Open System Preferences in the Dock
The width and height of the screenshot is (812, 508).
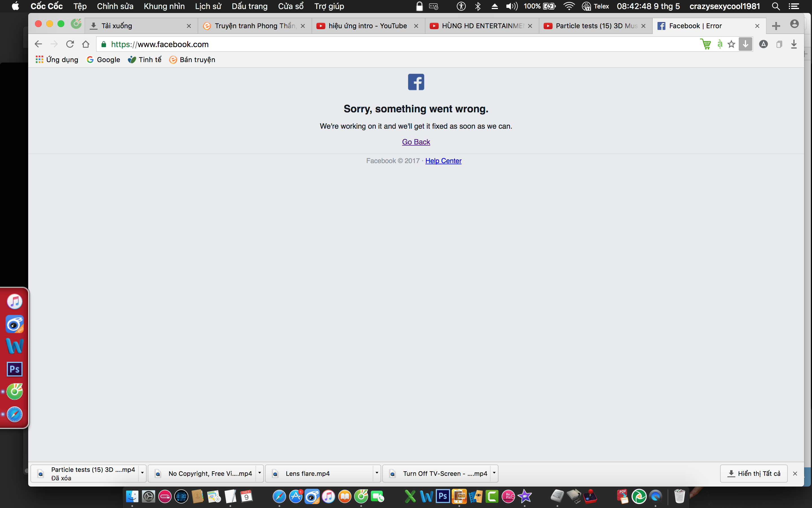pos(148,496)
